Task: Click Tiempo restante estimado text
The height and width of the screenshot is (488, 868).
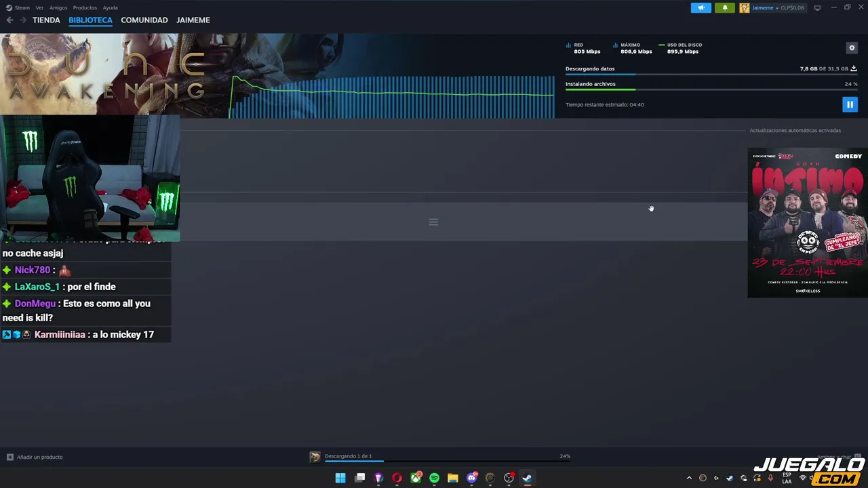Action: pos(605,104)
